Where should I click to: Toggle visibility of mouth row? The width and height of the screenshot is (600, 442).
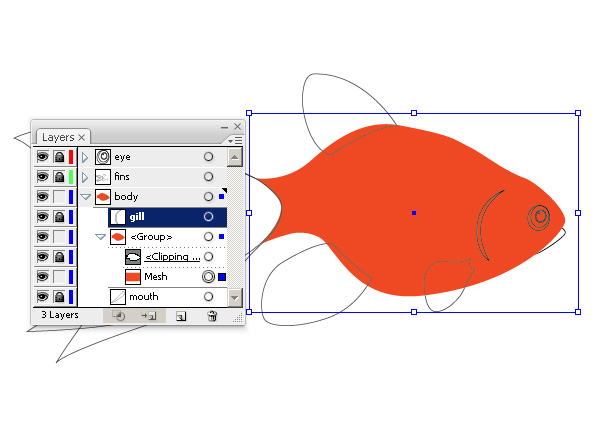click(x=42, y=297)
